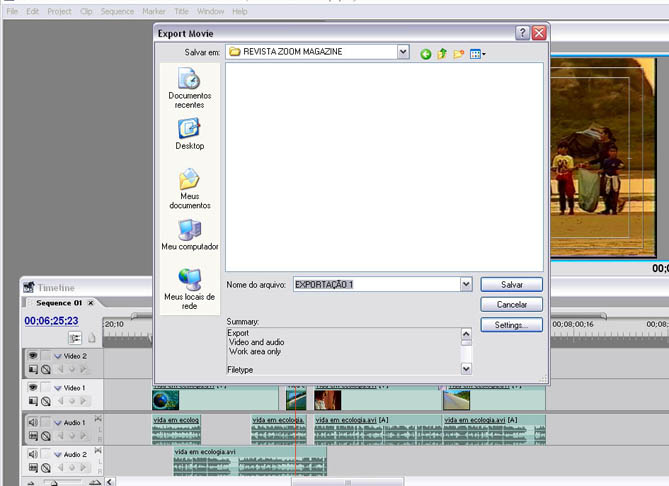669x486 pixels.
Task: Open Meu computador location
Action: 189,236
